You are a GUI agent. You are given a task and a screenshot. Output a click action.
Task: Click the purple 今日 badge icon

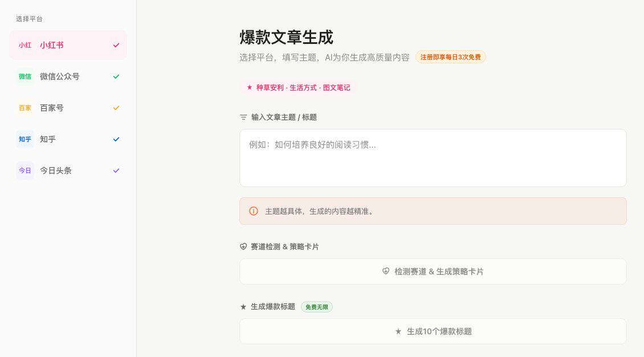(25, 171)
